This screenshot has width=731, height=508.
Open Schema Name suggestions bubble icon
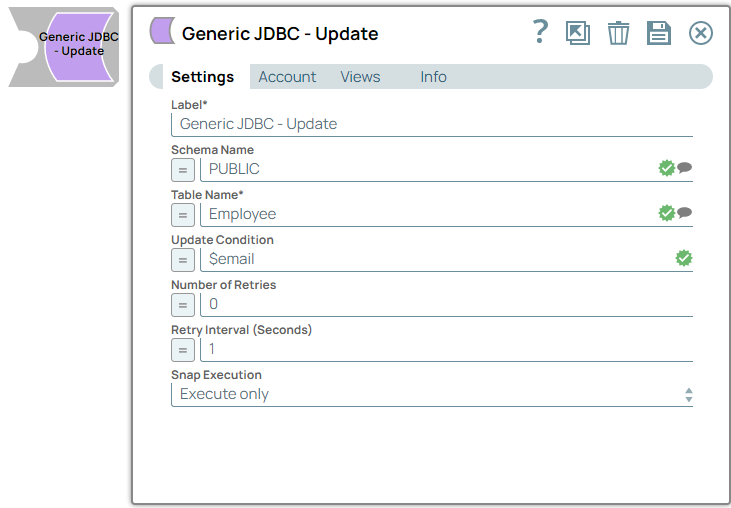tap(685, 168)
